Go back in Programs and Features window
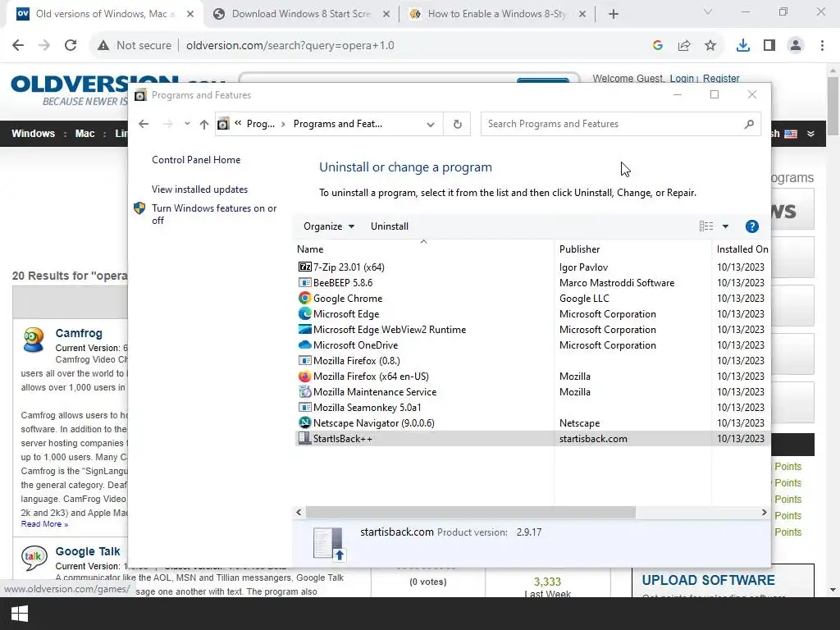Screen dimensions: 840x630 (x=144, y=124)
